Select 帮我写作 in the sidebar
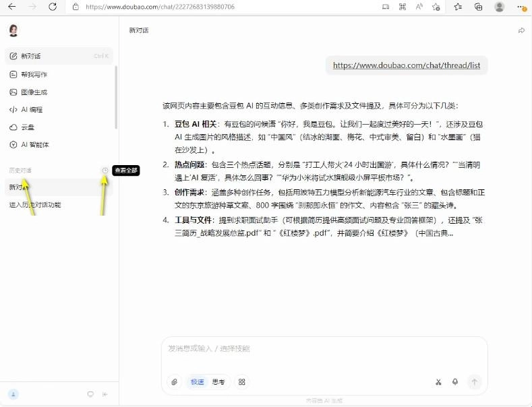 point(34,74)
